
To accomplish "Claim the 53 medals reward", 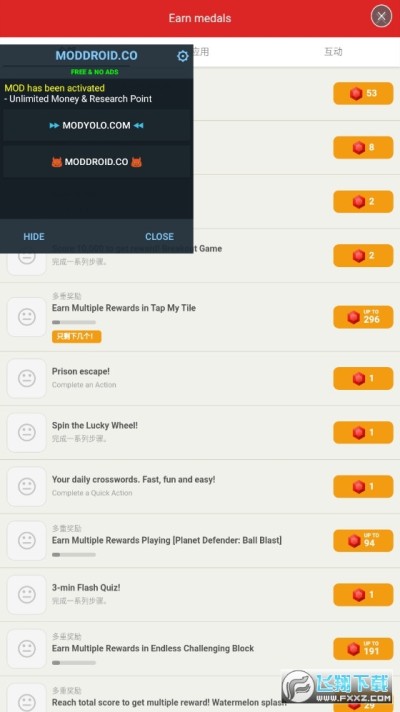I will (363, 94).
